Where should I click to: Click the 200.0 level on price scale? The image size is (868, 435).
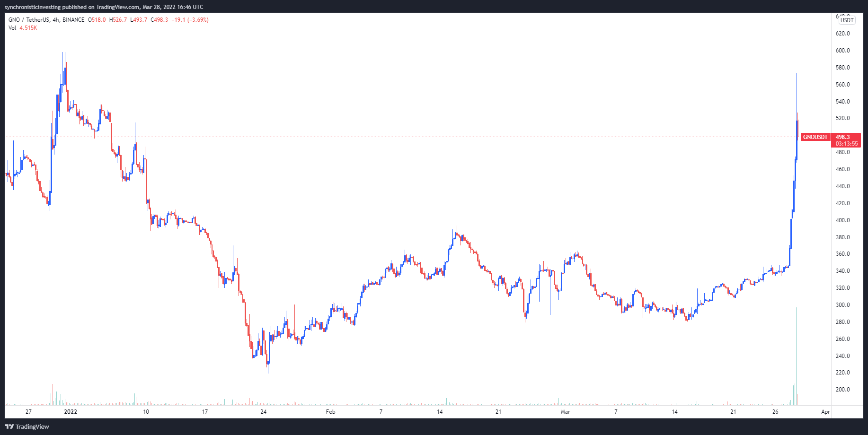pyautogui.click(x=842, y=390)
